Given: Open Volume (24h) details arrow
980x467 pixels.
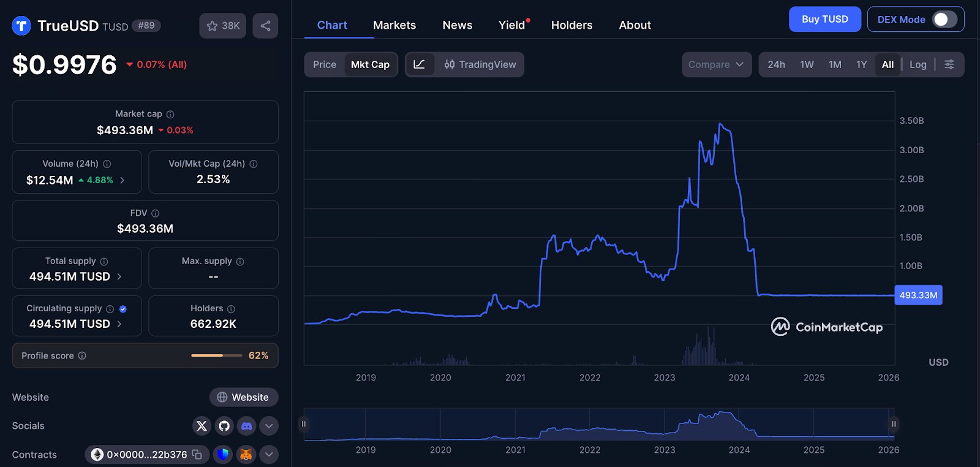Looking at the screenshot, I should (x=123, y=180).
